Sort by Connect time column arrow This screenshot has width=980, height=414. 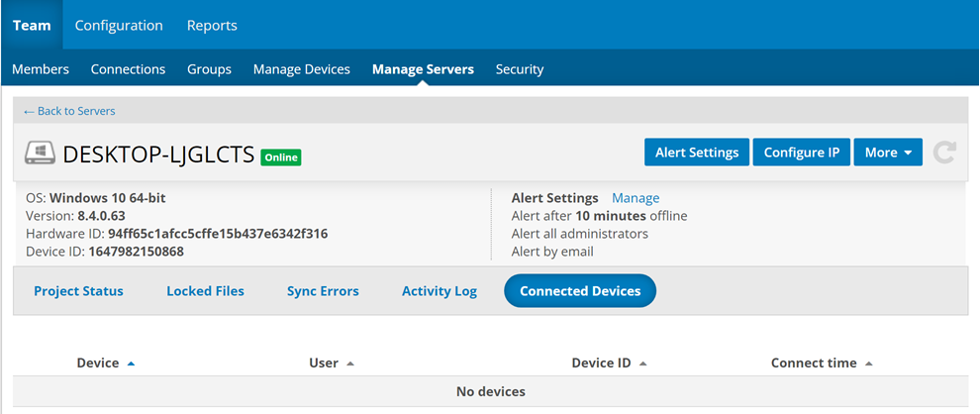[868, 363]
